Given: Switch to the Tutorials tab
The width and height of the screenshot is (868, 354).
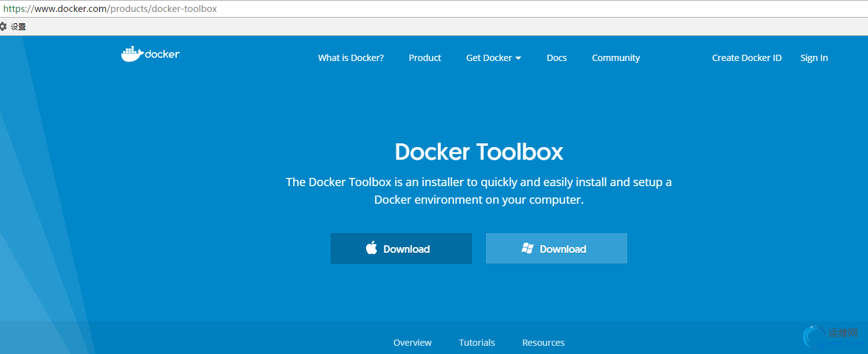Looking at the screenshot, I should click(x=477, y=343).
